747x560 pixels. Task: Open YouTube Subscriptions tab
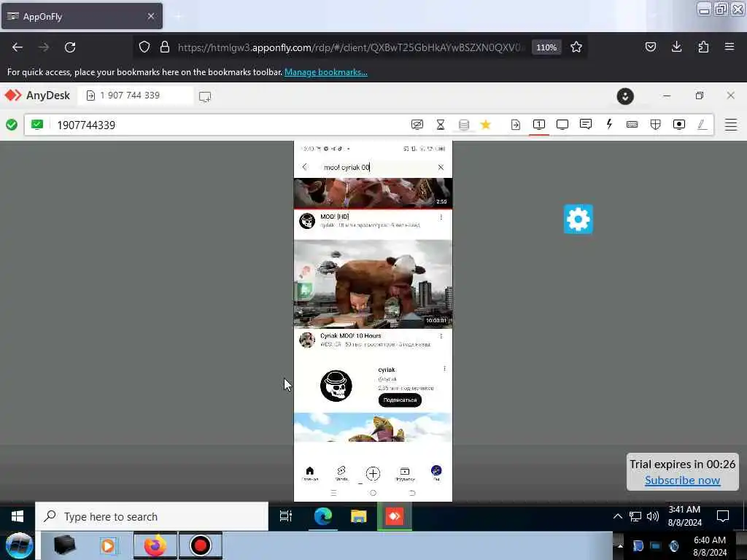pos(404,473)
